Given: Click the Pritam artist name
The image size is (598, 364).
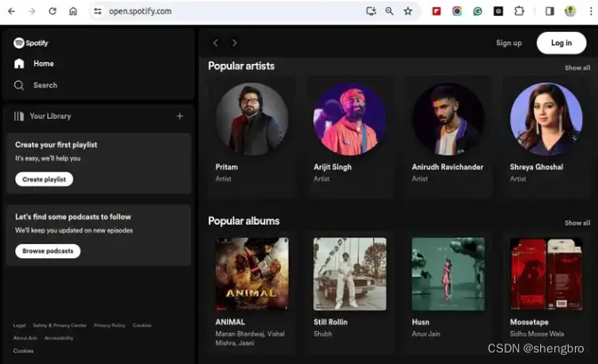Looking at the screenshot, I should 227,167.
